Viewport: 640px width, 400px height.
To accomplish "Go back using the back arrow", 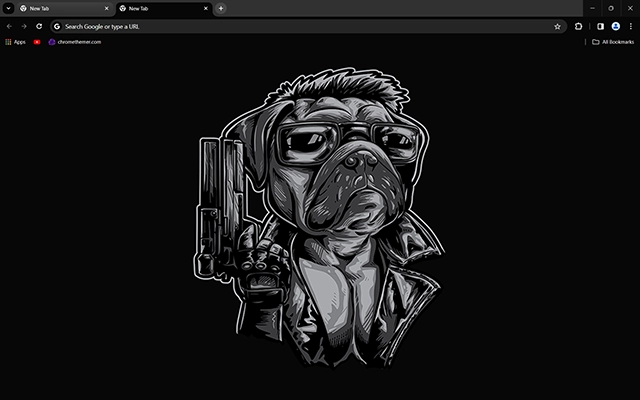I will (x=9, y=27).
